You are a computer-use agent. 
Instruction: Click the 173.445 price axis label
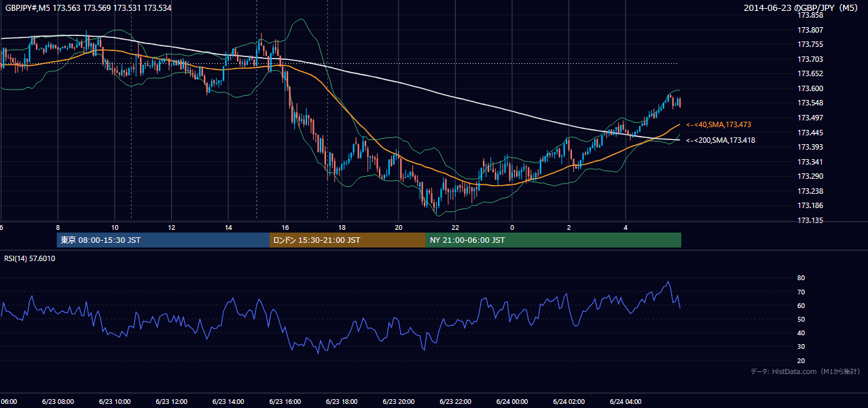(810, 133)
